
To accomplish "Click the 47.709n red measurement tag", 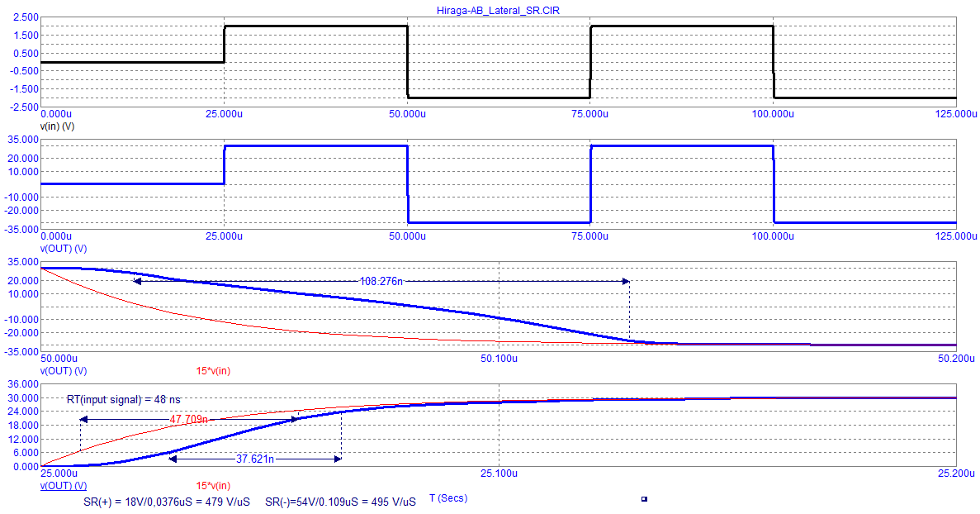I will (x=189, y=420).
